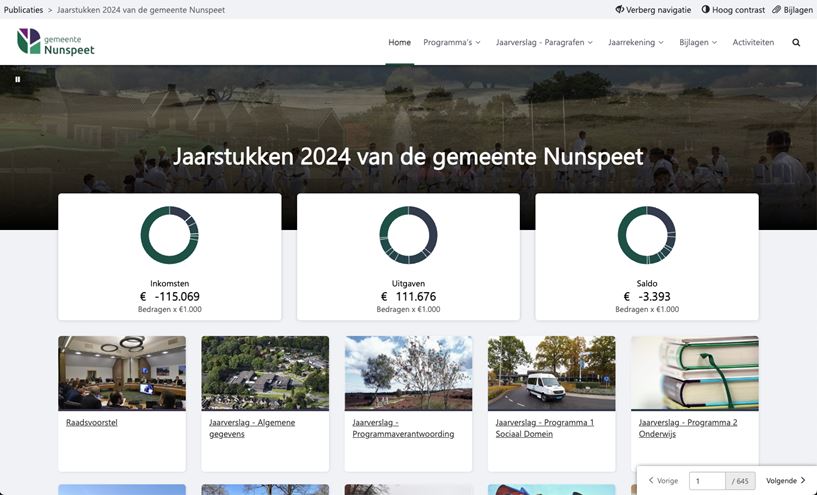Viewport: 817px width, 495px height.
Task: Open Bijlagen paperclip link in top bar
Action: pyautogui.click(x=792, y=10)
